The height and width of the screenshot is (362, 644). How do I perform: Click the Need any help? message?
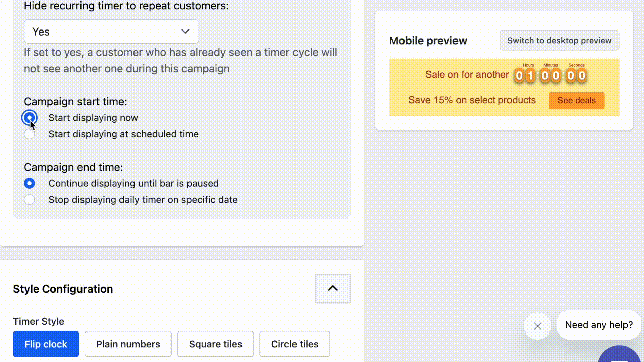tap(599, 325)
